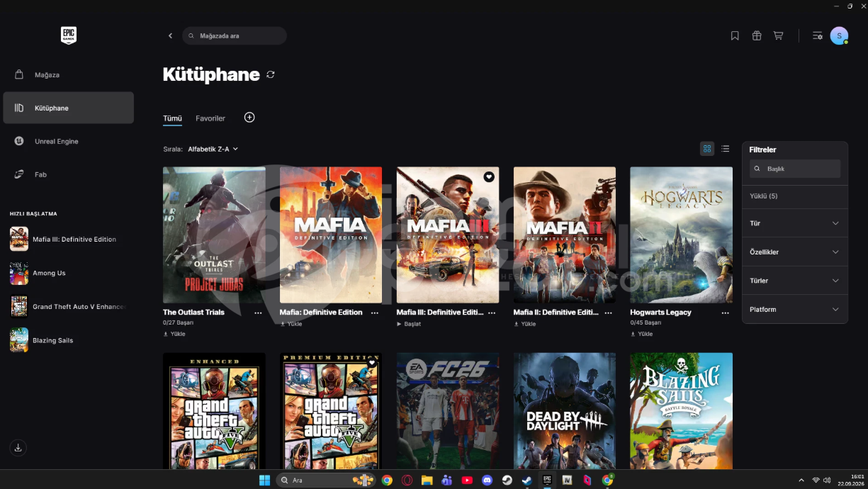This screenshot has width=868, height=489.
Task: Open Dead by Daylight cover thumbnail
Action: click(x=565, y=411)
